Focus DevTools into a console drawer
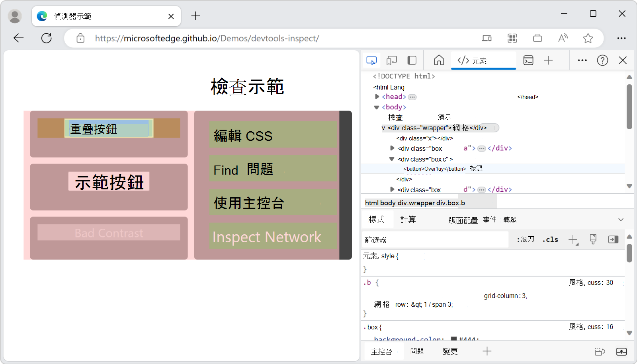This screenshot has width=637, height=364. coord(528,60)
